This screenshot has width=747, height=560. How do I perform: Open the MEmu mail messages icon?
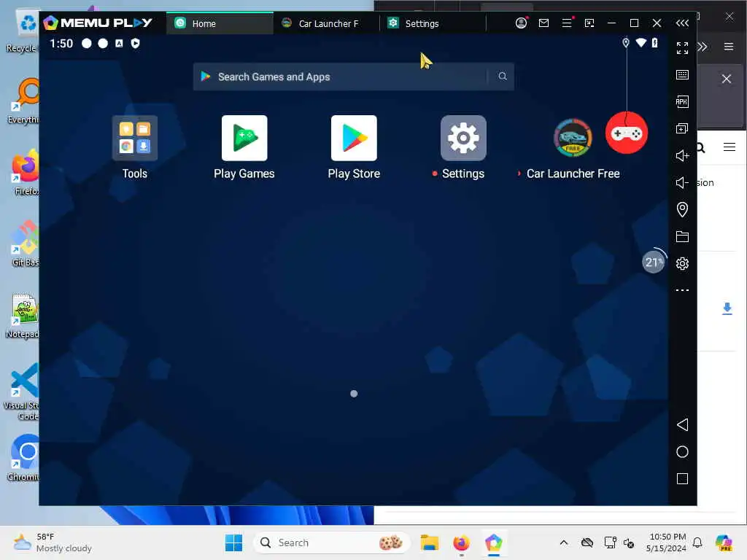543,23
